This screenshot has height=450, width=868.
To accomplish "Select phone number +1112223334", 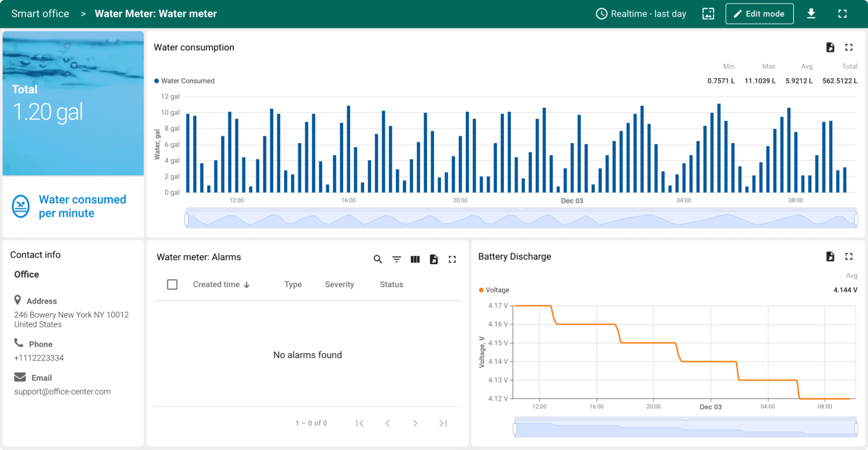I will 39,358.
